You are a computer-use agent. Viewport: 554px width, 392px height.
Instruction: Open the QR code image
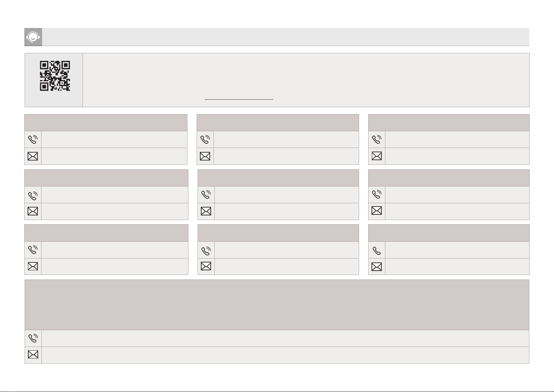[55, 76]
